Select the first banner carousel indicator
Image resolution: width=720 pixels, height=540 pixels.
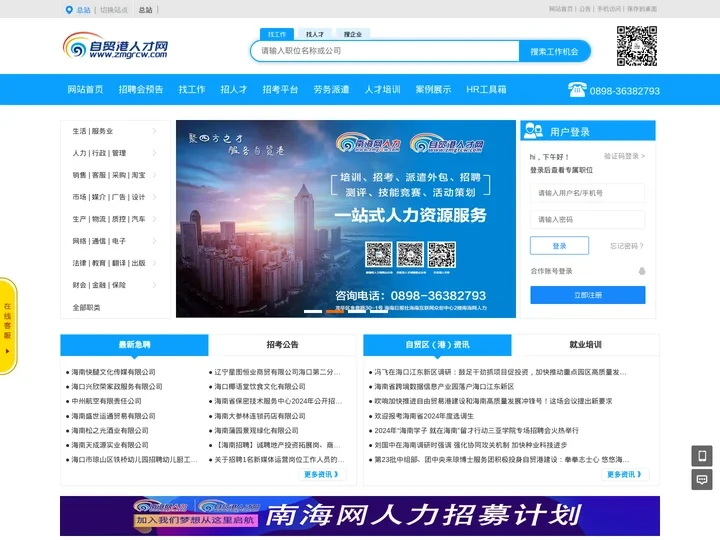(313, 311)
